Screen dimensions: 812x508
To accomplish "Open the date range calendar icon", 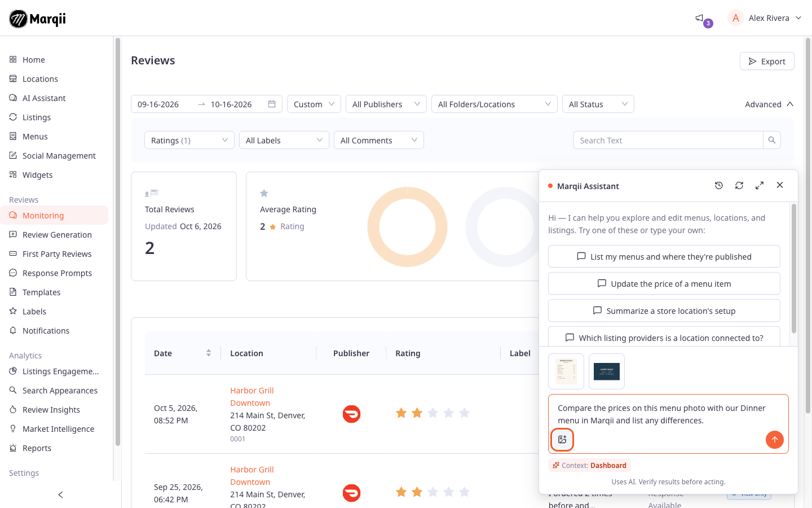I will pyautogui.click(x=272, y=104).
